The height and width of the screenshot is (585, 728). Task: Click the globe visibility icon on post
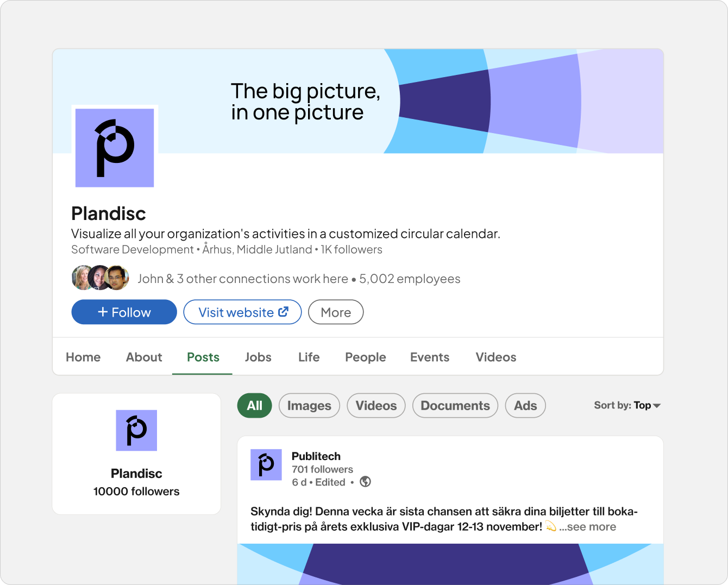pyautogui.click(x=366, y=482)
